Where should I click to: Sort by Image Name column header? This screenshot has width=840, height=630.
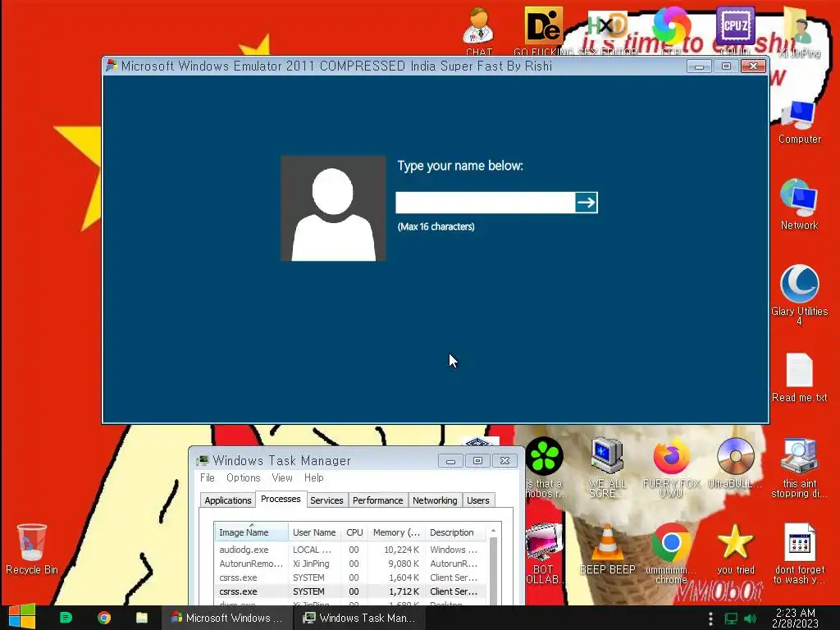(x=251, y=532)
